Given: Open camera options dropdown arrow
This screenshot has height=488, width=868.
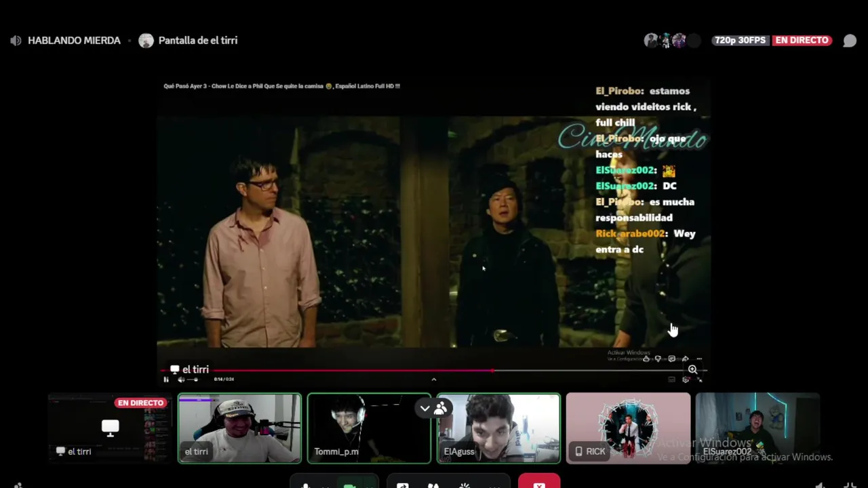Looking at the screenshot, I should 370,485.
